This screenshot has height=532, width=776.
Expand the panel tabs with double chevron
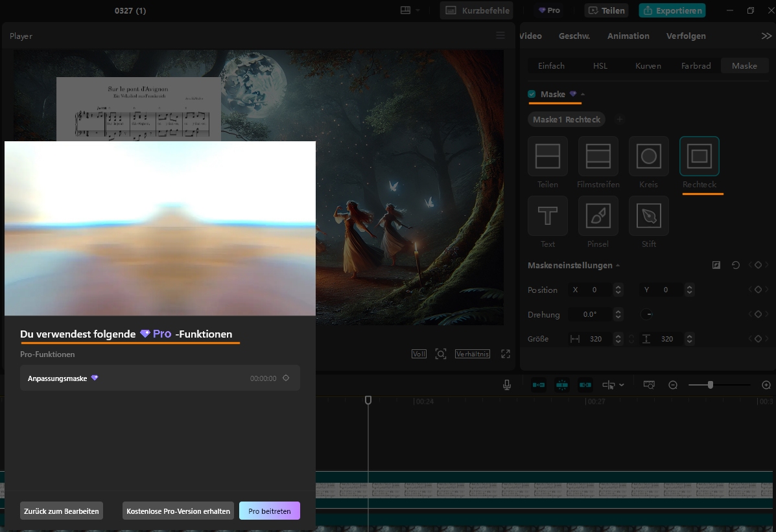pos(766,36)
